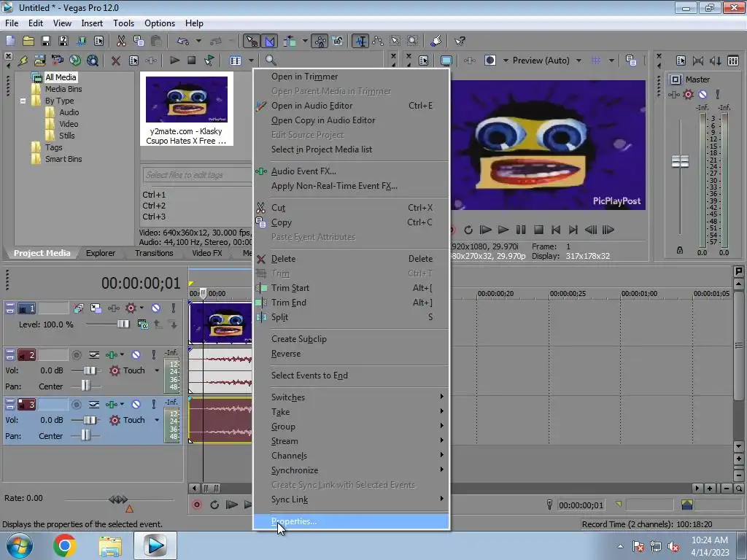Pause playback in the preview transport
The height and width of the screenshot is (560, 747).
point(521,230)
